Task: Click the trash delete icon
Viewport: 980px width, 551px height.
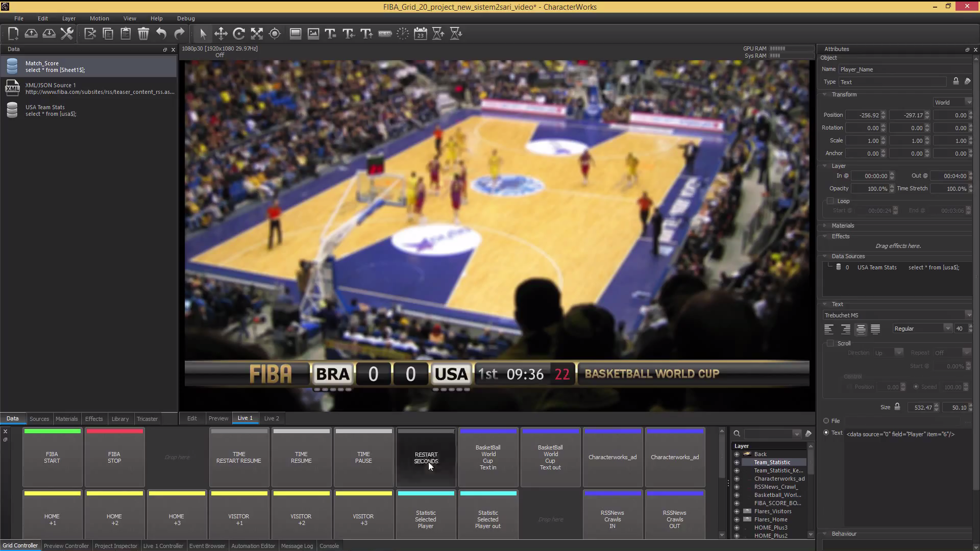Action: pos(143,34)
